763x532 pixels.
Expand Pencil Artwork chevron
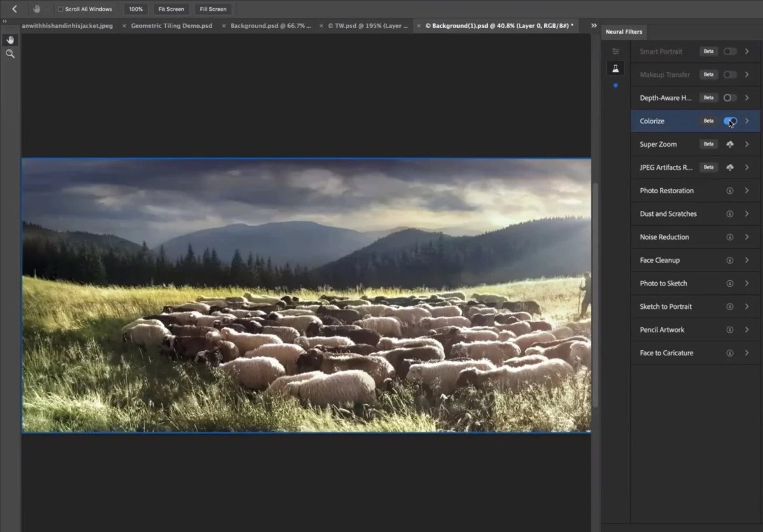747,330
